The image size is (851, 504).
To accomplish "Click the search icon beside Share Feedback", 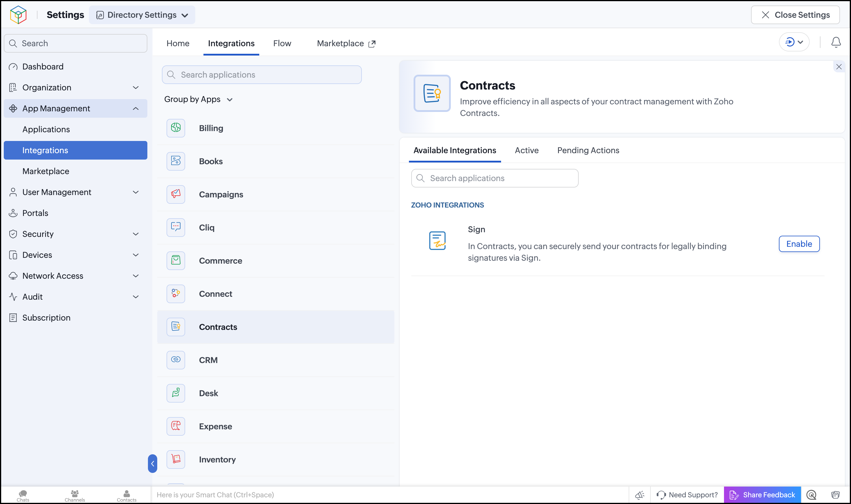I will [811, 495].
